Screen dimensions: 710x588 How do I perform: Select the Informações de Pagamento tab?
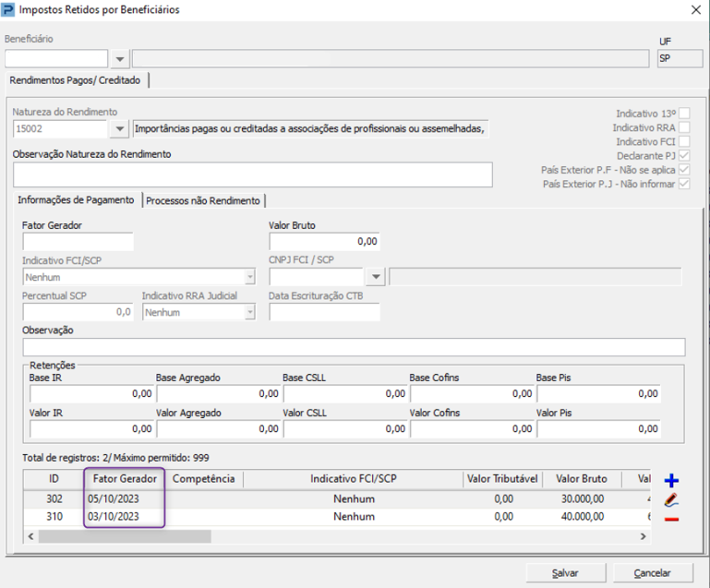pyautogui.click(x=77, y=200)
